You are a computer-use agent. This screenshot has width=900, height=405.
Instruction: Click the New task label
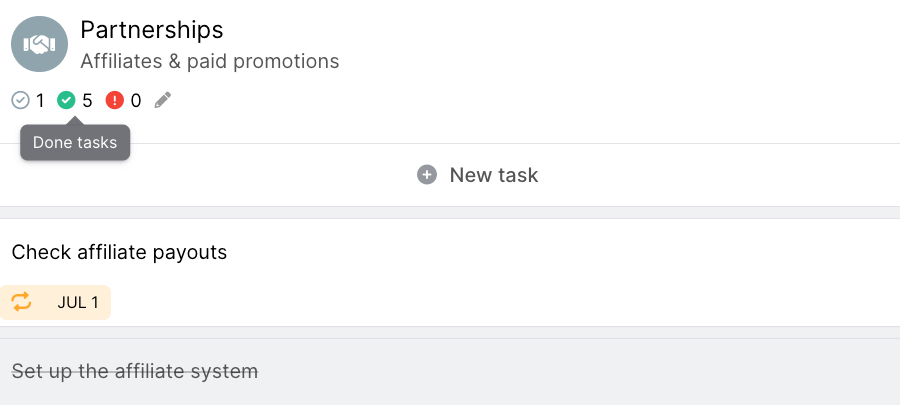point(494,175)
